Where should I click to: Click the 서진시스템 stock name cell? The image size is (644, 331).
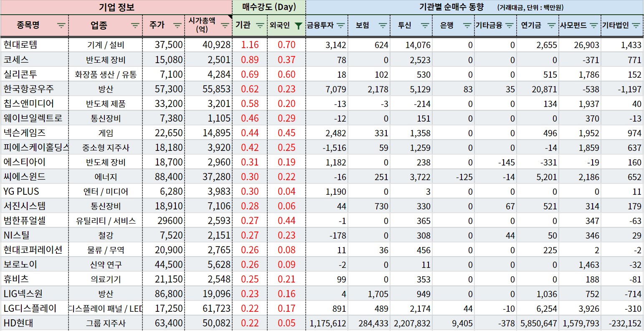coord(34,206)
